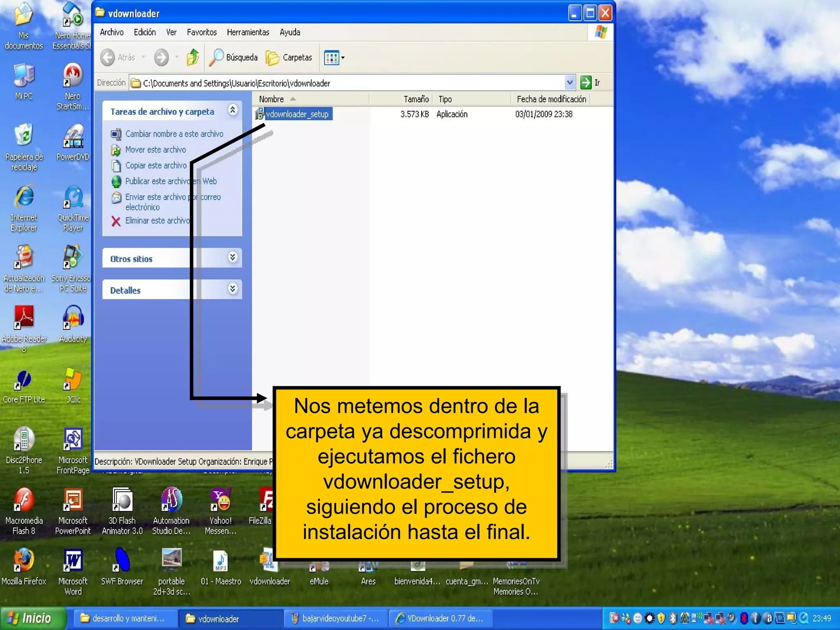
Task: Switch to VDownloader 0.77 taskbar window
Action: 441,619
